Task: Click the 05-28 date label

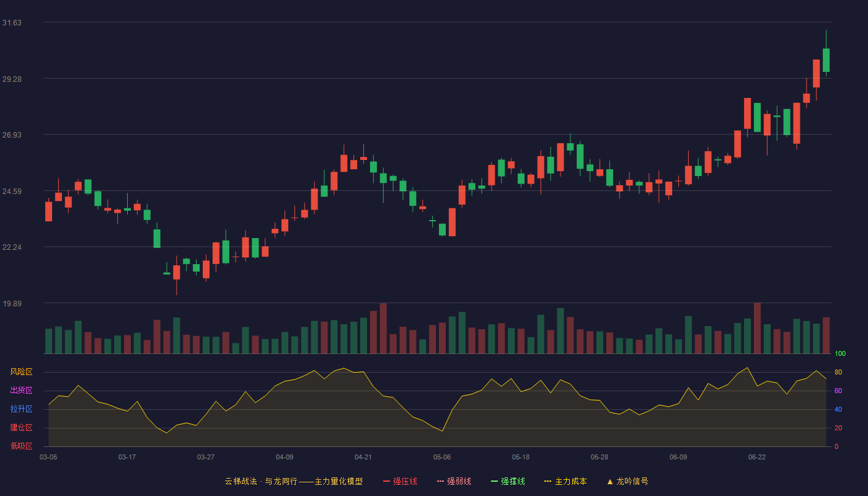Action: 600,457
